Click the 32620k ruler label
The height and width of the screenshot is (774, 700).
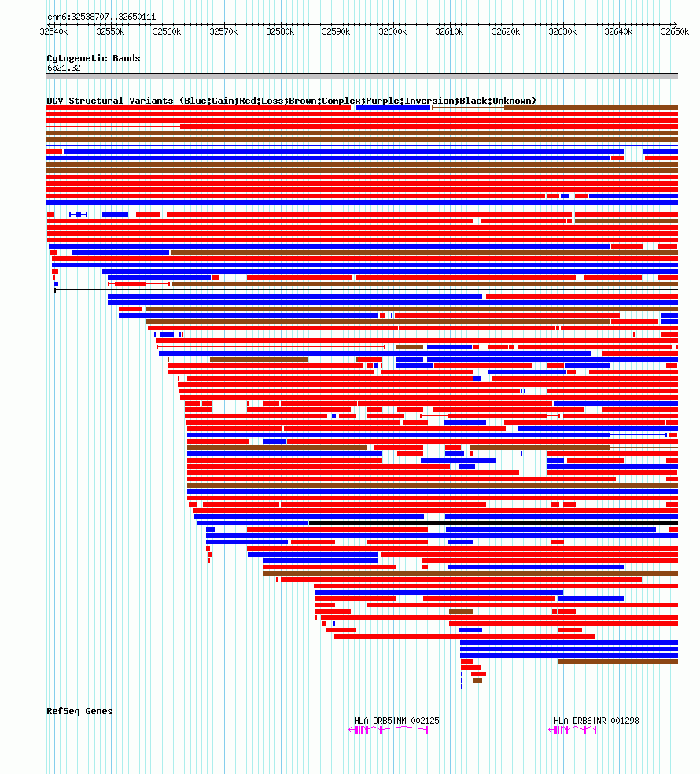[x=506, y=31]
